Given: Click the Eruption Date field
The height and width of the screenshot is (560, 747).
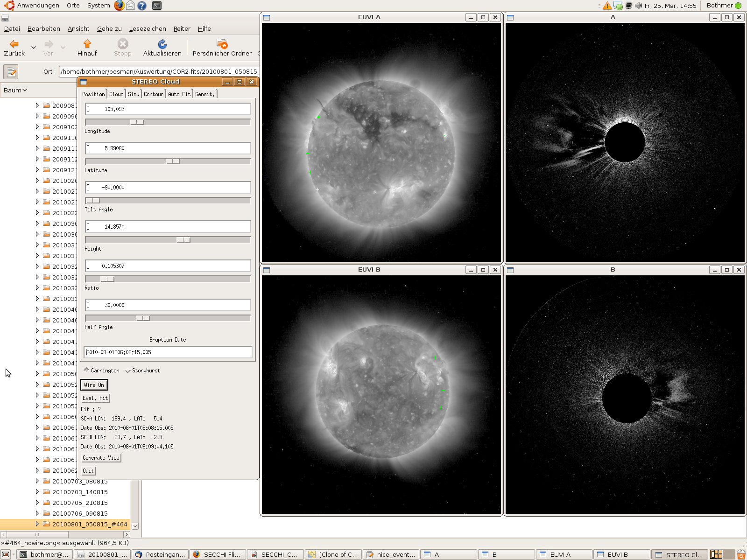Looking at the screenshot, I should coord(168,352).
